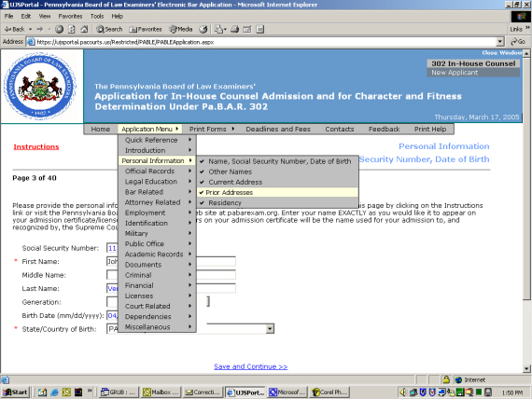The width and height of the screenshot is (532, 399).
Task: Open the red Instructions link
Action: (x=36, y=146)
